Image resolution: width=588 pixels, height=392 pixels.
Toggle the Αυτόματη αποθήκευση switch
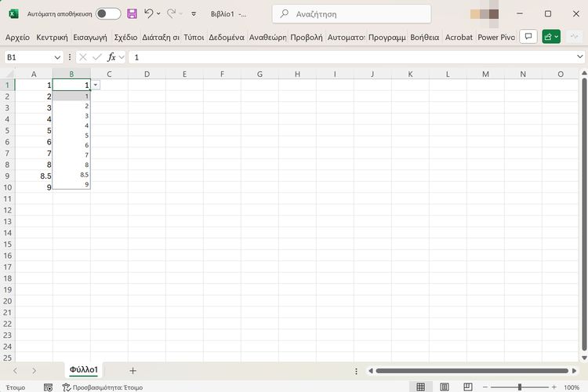108,14
